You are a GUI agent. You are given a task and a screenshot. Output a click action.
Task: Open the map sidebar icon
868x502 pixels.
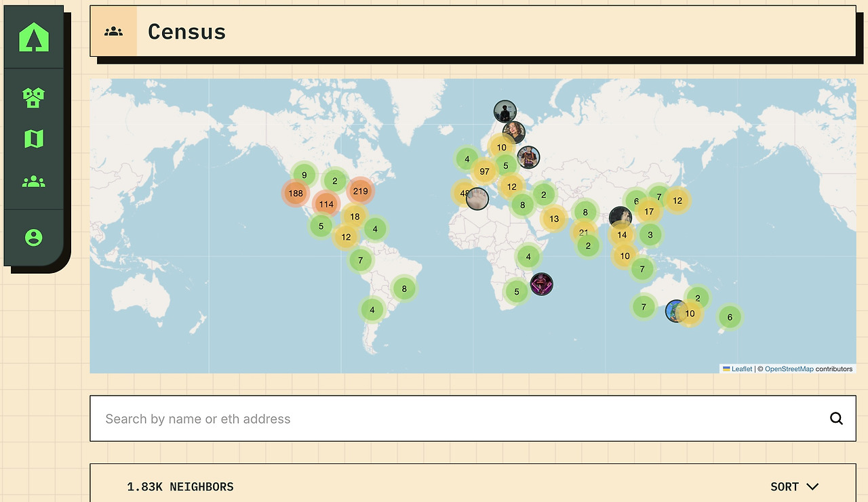[x=33, y=139]
